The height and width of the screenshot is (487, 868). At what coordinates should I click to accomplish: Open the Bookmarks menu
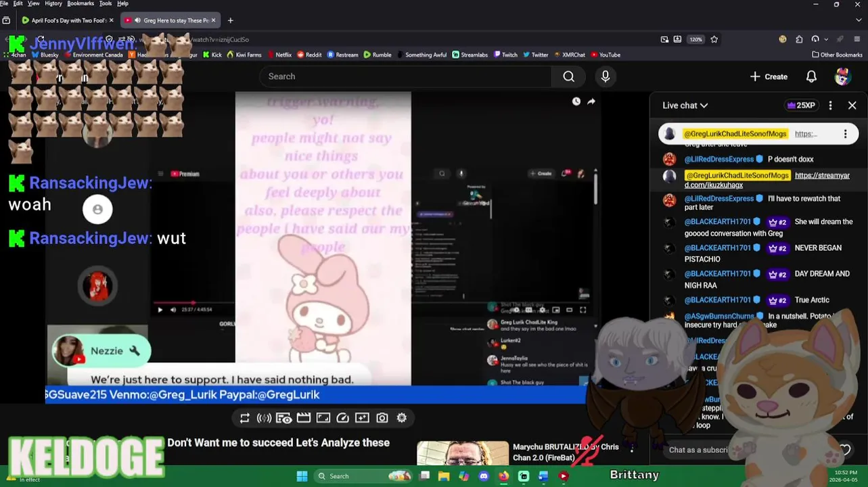(81, 3)
